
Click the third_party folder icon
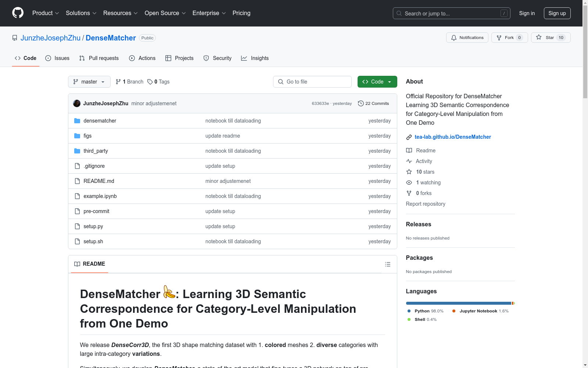pyautogui.click(x=77, y=151)
